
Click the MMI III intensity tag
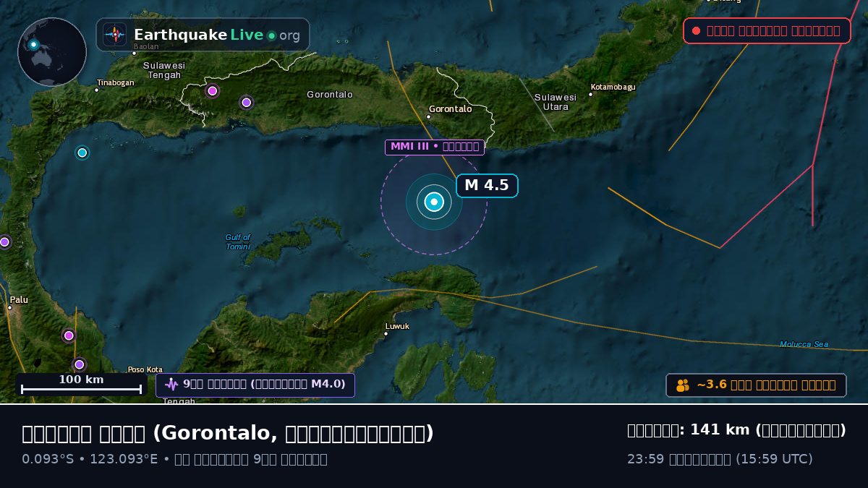click(435, 147)
